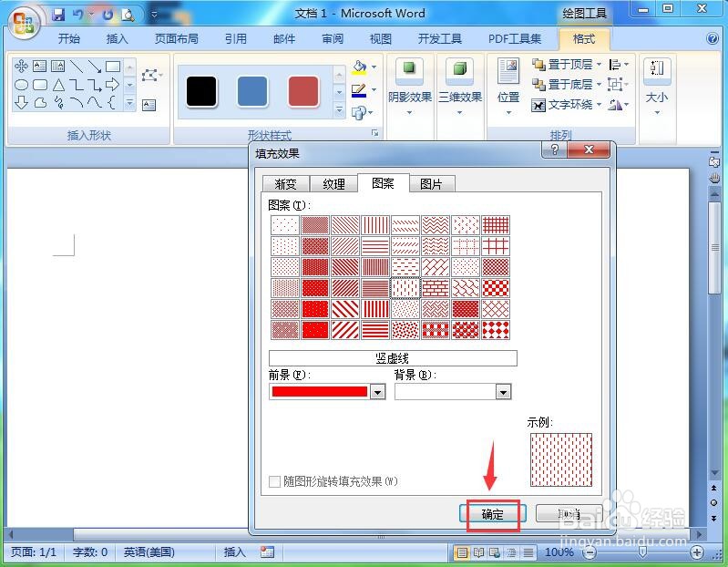Pick the red shape style swatch
Image resolution: width=728 pixels, height=567 pixels.
303,91
